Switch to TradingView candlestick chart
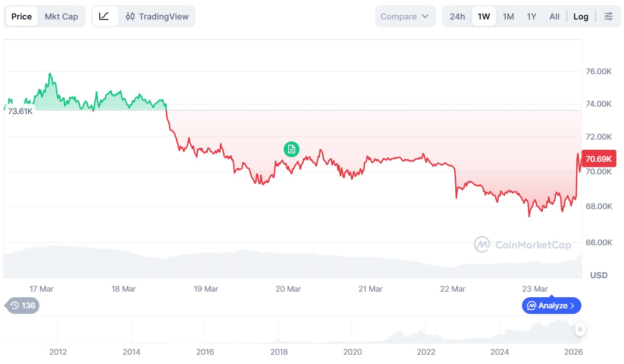 tap(157, 17)
